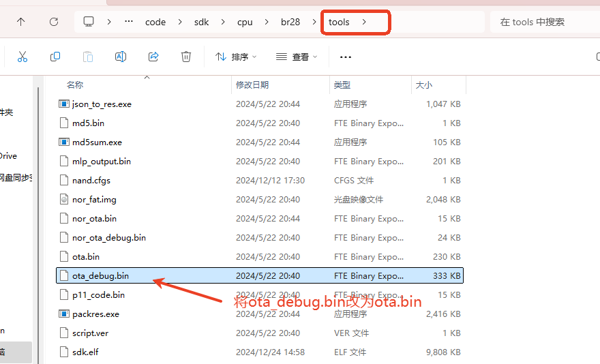Click tools folder in breadcrumb
This screenshot has width=600, height=364.
(x=339, y=22)
